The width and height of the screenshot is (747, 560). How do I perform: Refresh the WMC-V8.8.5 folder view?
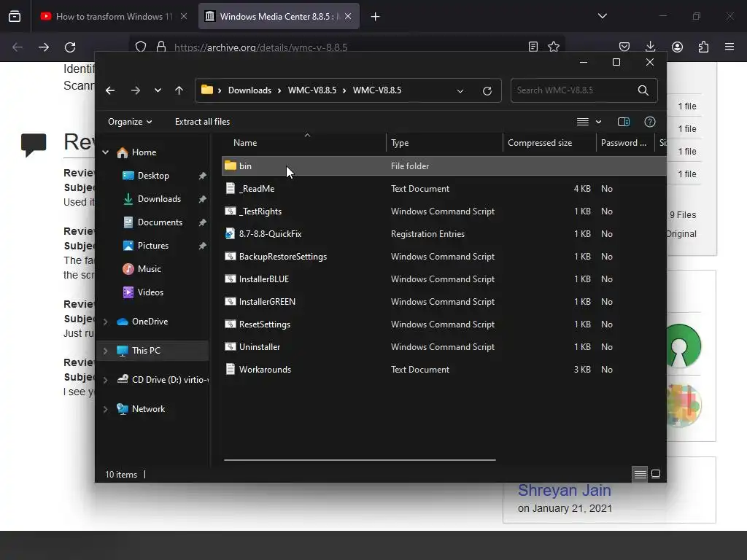[487, 90]
